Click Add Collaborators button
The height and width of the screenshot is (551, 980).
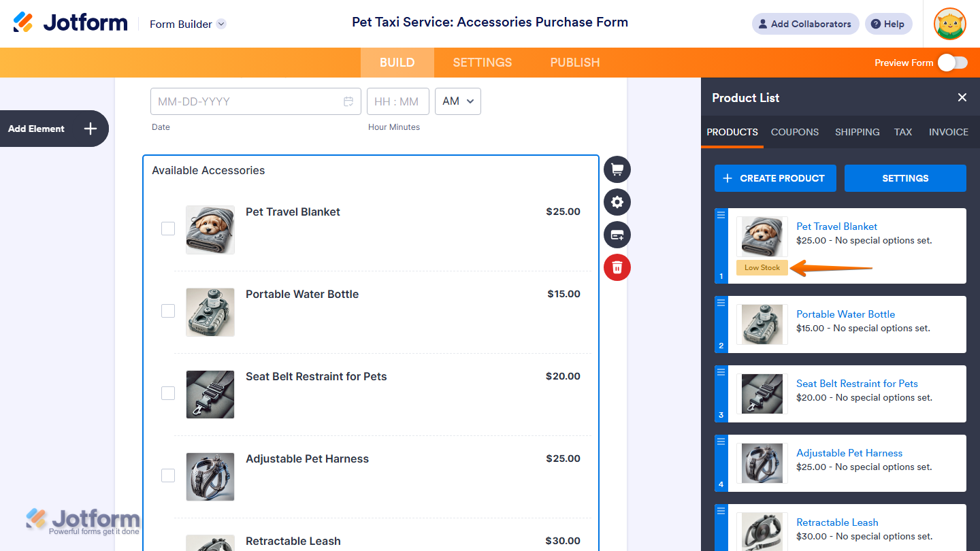coord(805,24)
